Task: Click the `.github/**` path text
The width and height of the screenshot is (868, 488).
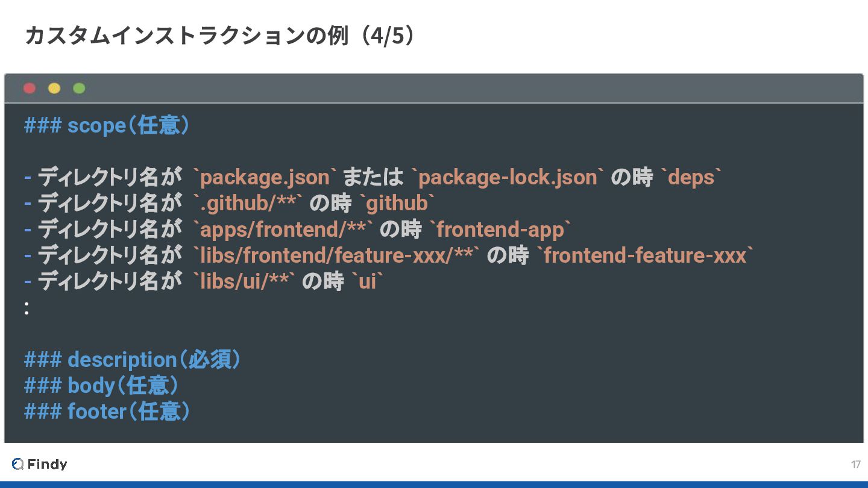Action: click(248, 204)
